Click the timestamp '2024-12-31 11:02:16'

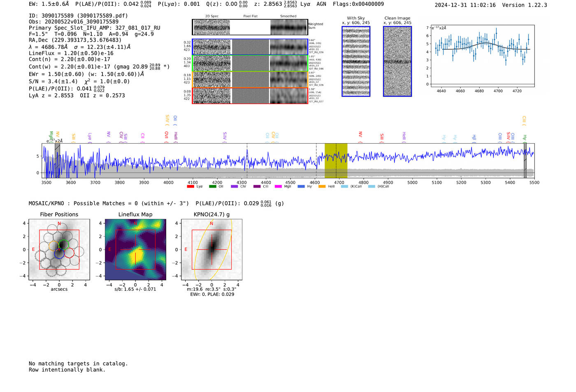465,5
